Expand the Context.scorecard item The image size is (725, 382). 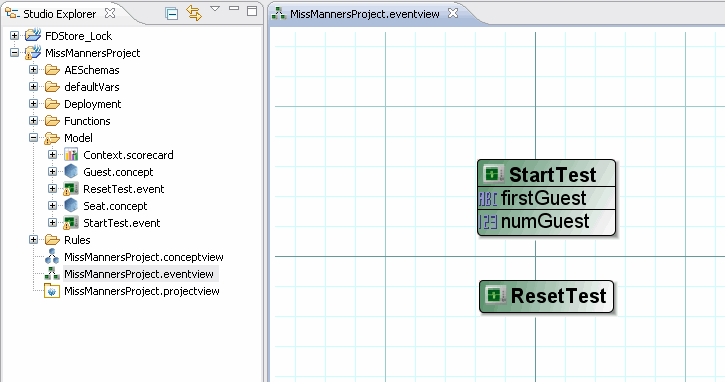point(52,154)
